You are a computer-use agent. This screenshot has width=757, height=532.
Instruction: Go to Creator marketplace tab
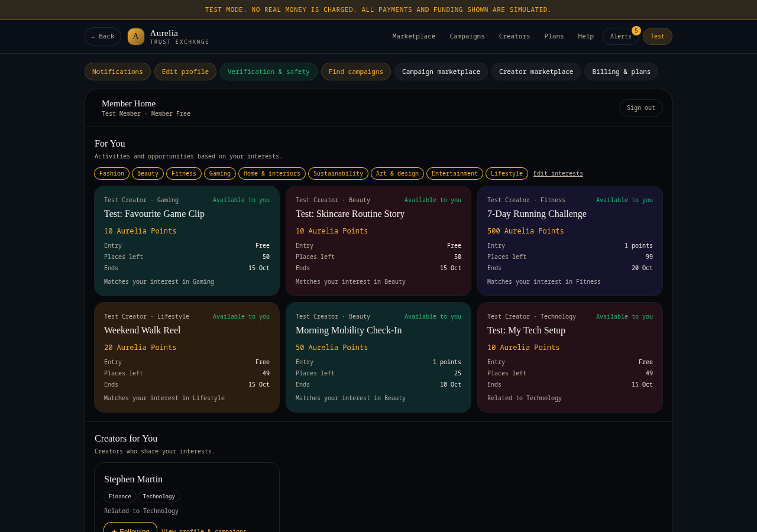[x=536, y=72]
